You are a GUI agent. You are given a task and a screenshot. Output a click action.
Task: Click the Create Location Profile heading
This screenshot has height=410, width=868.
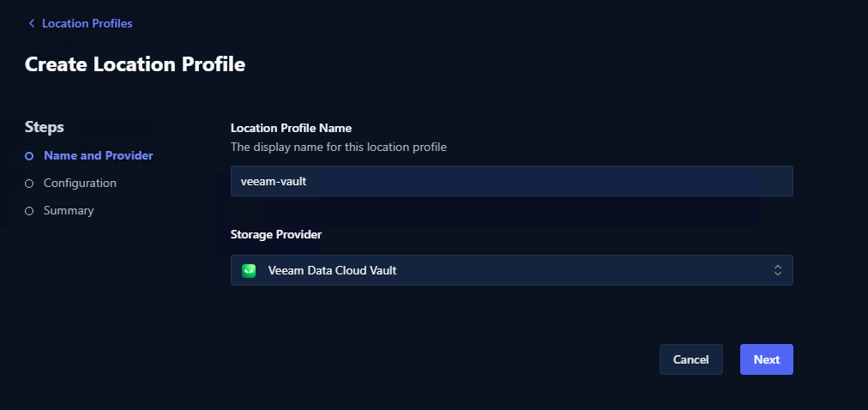[x=135, y=63]
